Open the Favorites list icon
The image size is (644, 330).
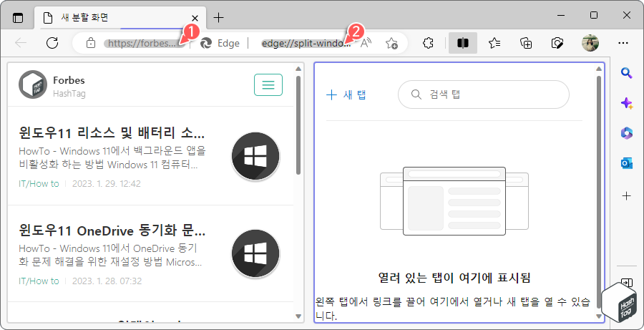tap(494, 43)
